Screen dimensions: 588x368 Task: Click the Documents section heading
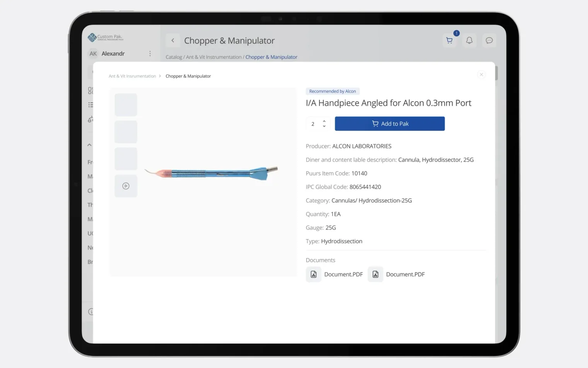point(320,260)
